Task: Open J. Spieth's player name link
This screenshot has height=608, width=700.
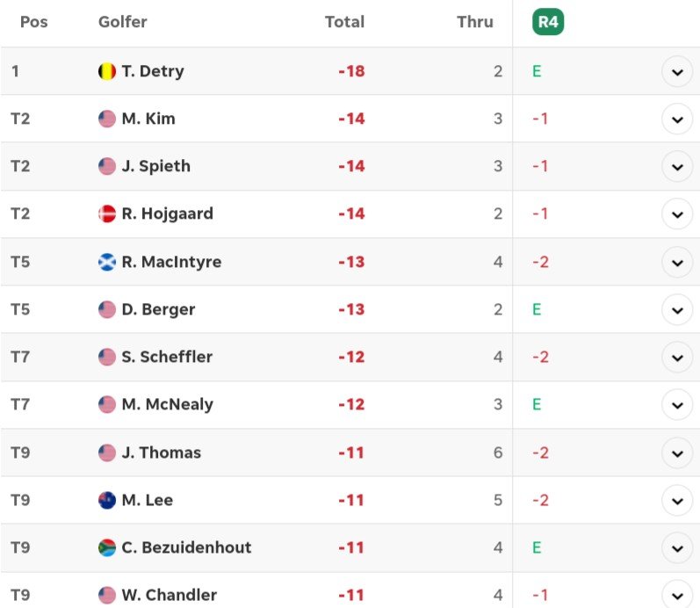Action: (x=155, y=166)
